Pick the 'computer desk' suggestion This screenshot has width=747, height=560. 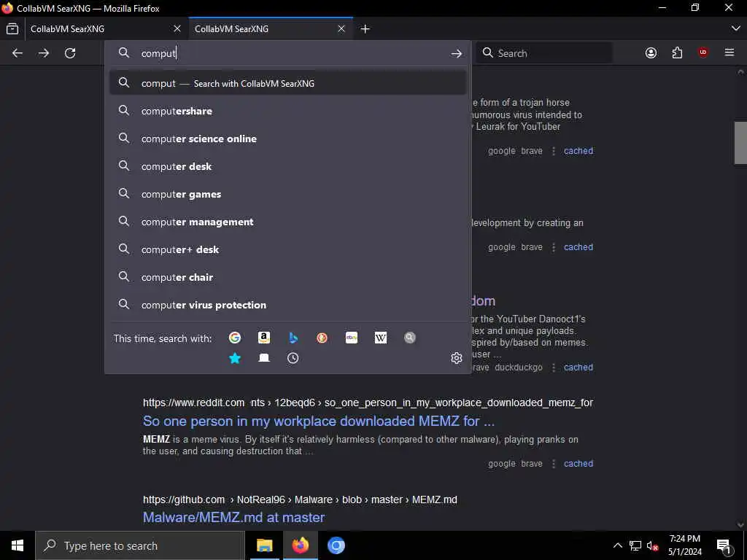[287, 166]
